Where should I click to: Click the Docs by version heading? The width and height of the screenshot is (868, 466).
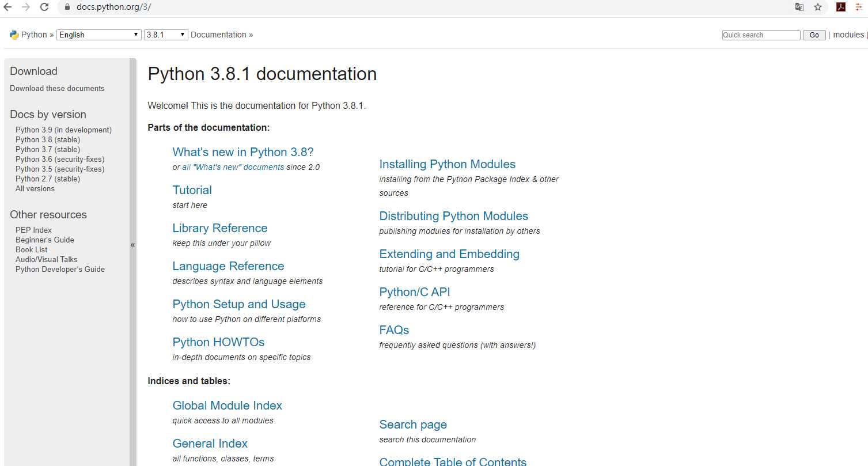48,115
